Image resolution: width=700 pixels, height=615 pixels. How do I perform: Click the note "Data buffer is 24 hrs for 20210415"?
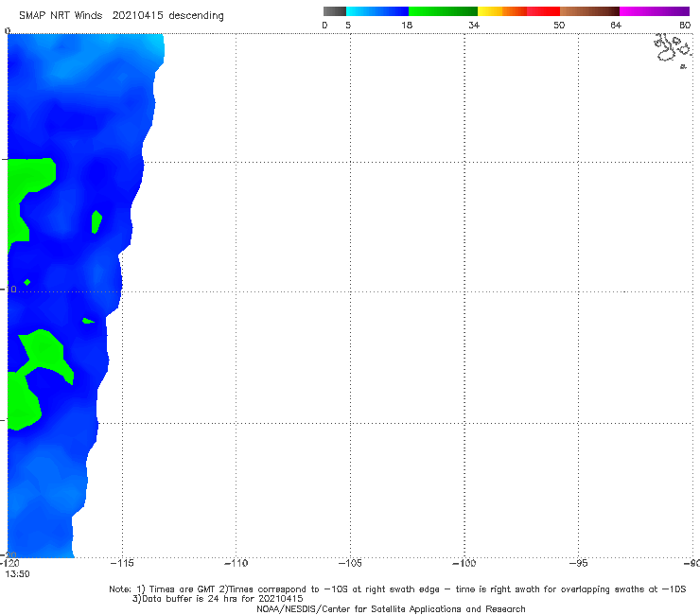219,599
